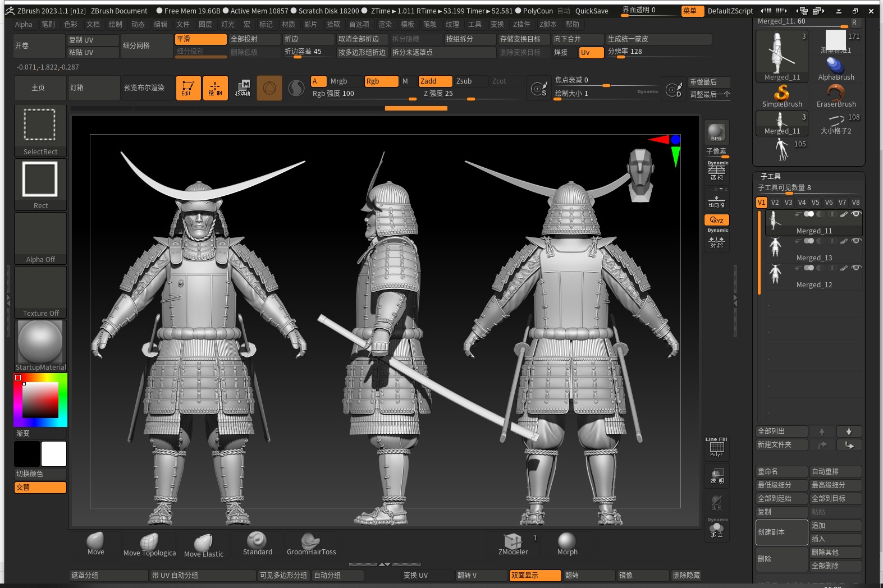Open the Z插件 plugin menu

pos(521,24)
